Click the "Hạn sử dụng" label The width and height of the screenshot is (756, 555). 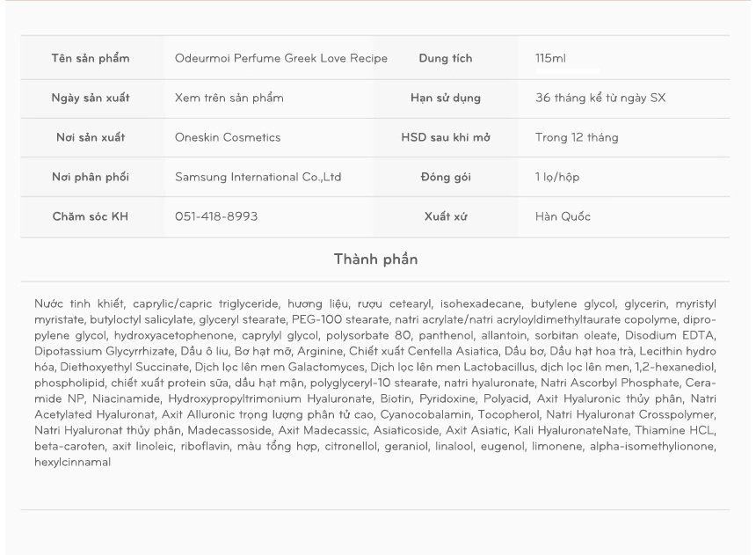click(x=446, y=98)
